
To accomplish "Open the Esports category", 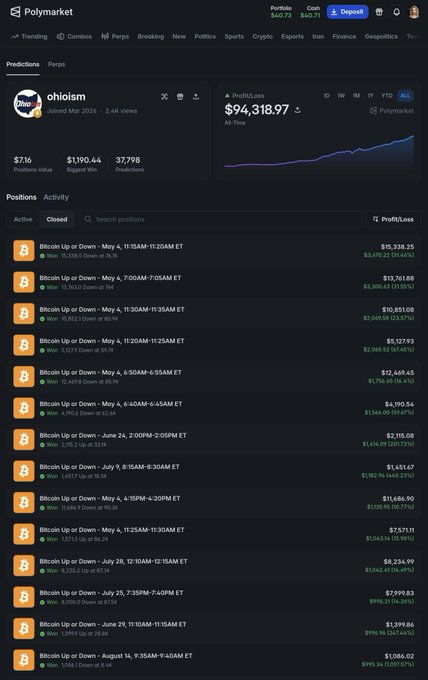I will click(292, 36).
